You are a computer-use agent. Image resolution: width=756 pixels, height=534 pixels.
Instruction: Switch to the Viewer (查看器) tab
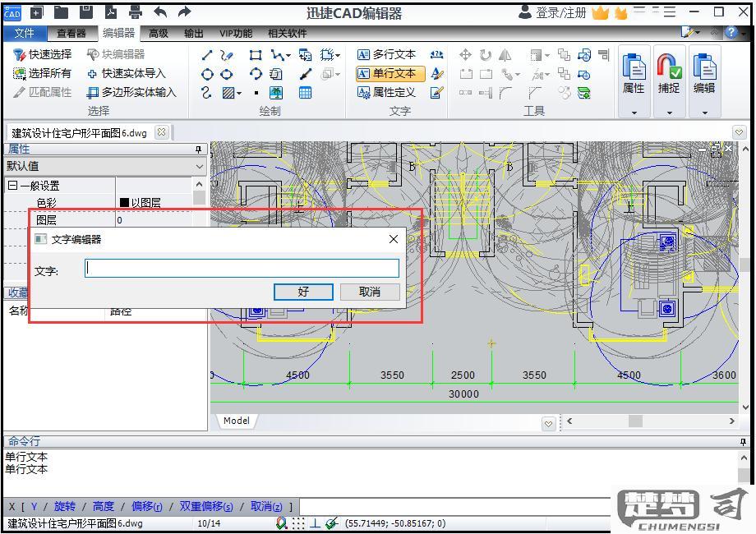[x=71, y=33]
